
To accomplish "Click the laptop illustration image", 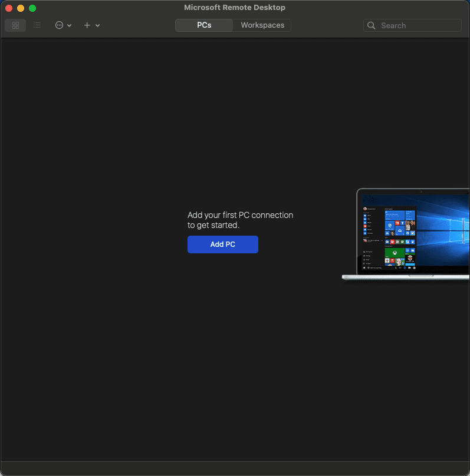I will pyautogui.click(x=406, y=234).
